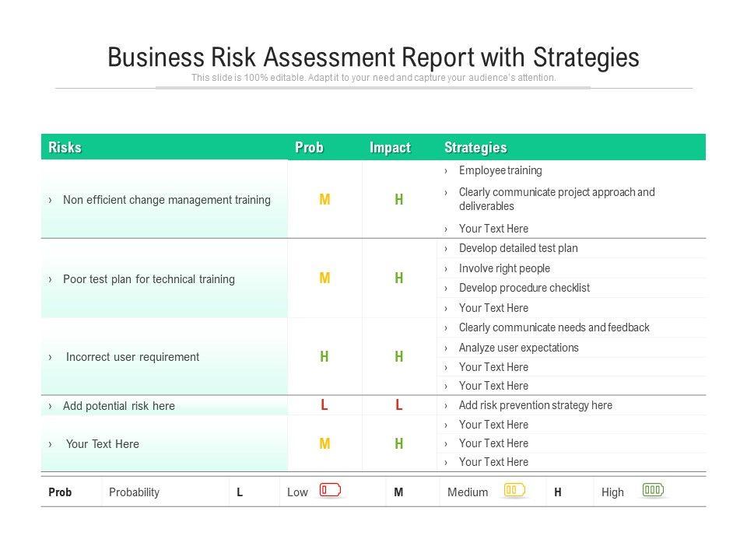
Task: Click the red L in the Prob column
Action: point(324,405)
